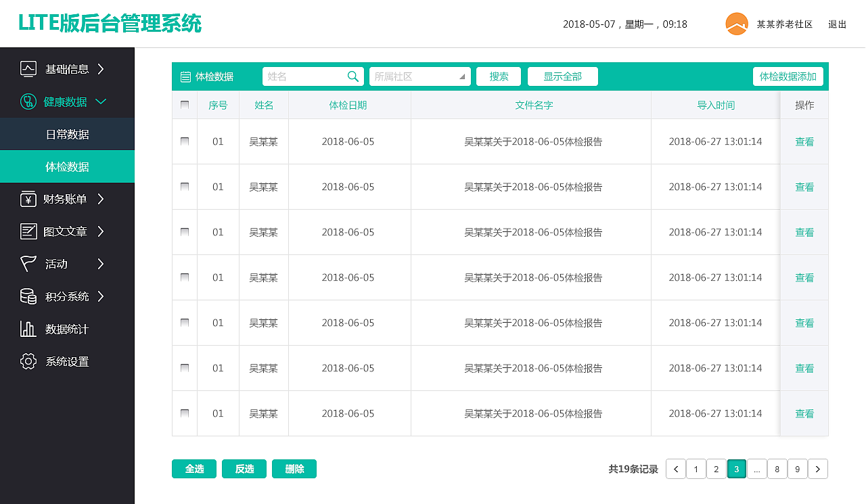
Task: Select the 体检数据 menu item
Action: (67, 166)
